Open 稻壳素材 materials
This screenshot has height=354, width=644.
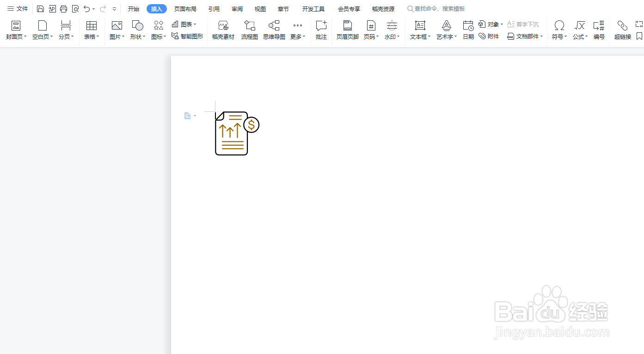[223, 30]
